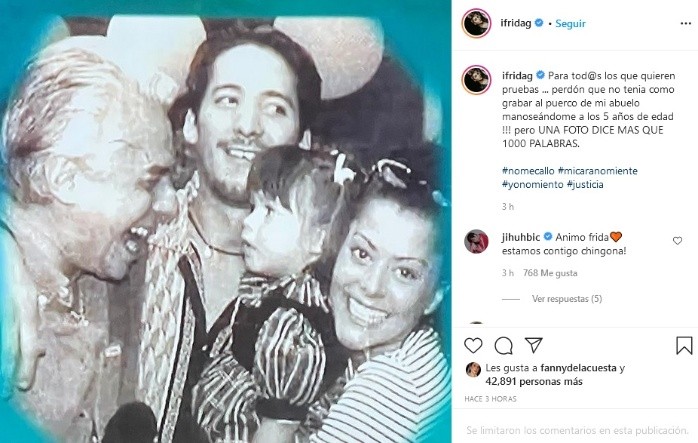Open the ifridag avatar beside the caption
Viewport: 698px width, 443px height.
click(476, 80)
